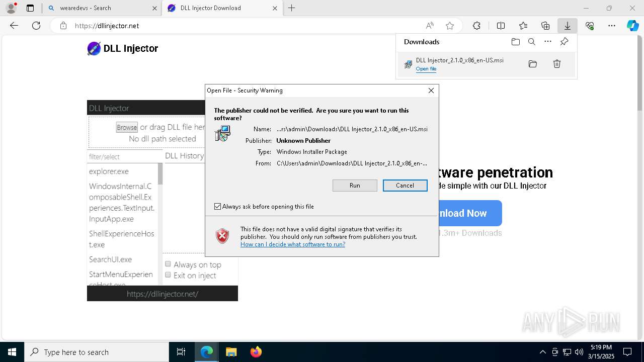
Task: Open a new browser tab
Action: click(x=292, y=8)
